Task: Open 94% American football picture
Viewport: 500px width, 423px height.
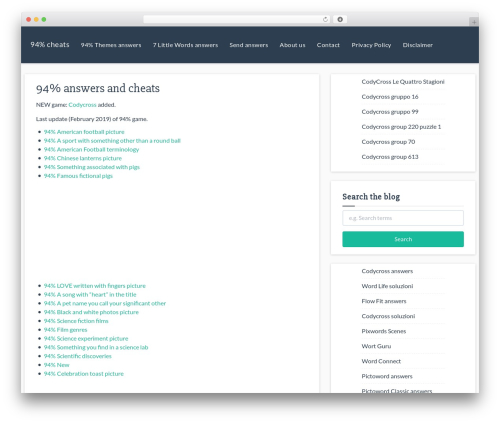Action: click(84, 132)
